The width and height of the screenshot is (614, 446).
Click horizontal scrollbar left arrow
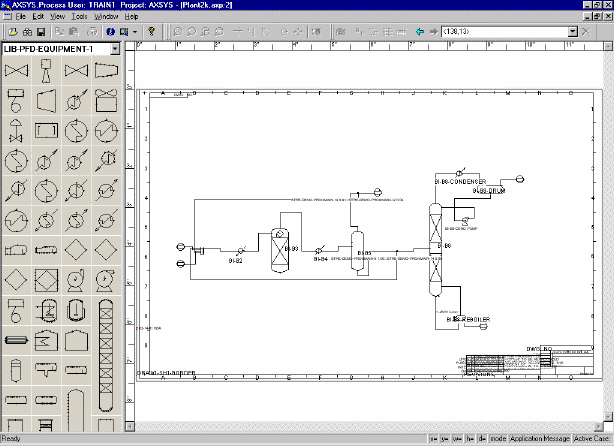coord(130,426)
